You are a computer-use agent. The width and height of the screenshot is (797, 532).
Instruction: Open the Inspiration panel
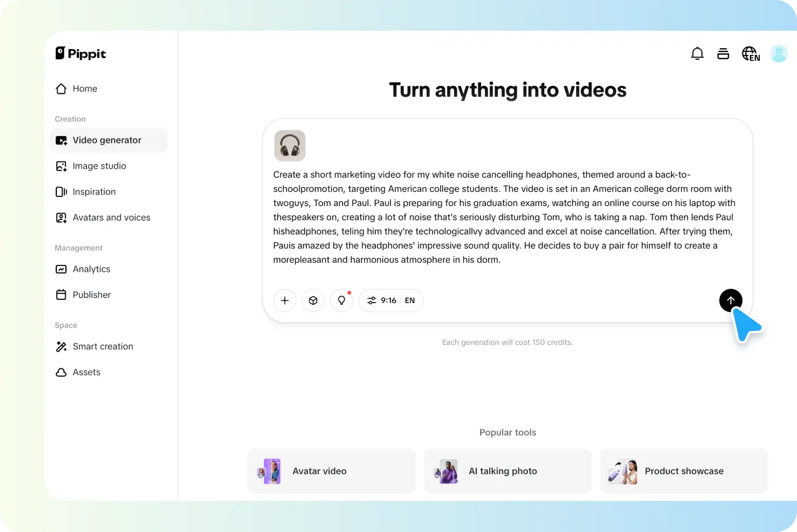coord(94,191)
